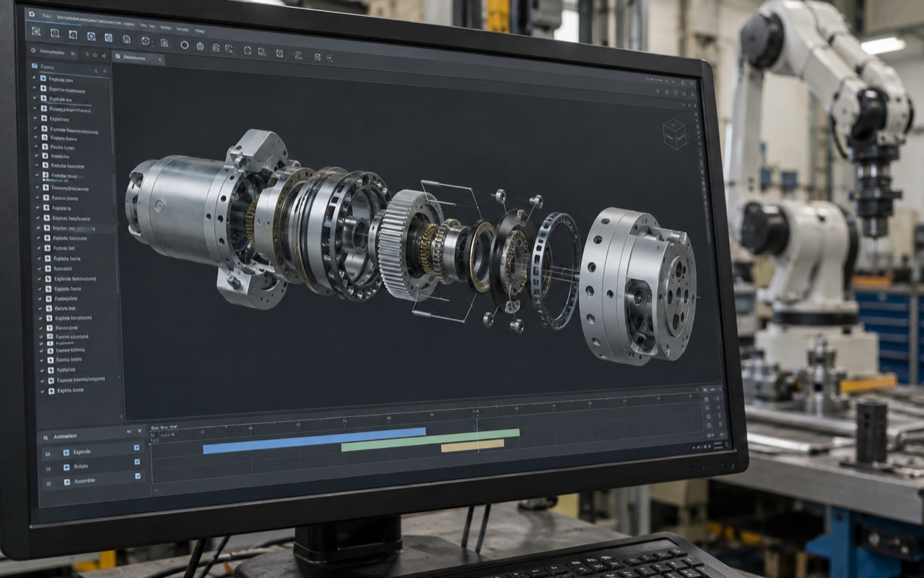Click the icon beside the Explode track label

pyautogui.click(x=66, y=453)
